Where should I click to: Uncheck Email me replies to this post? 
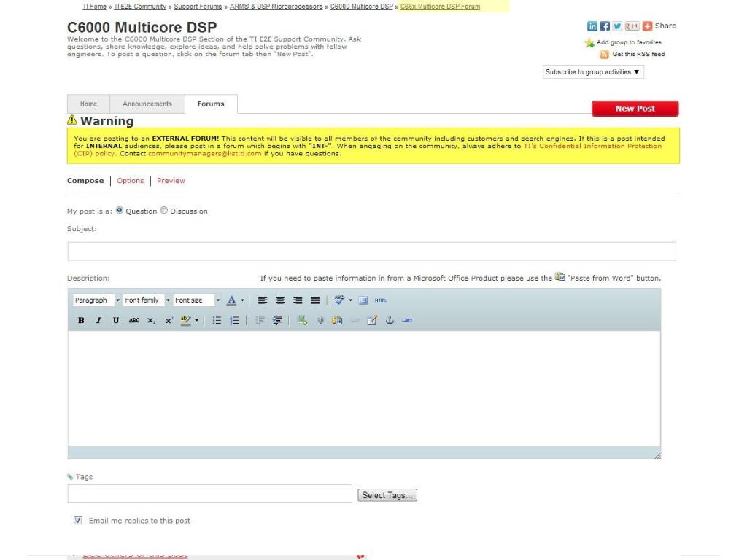point(77,521)
